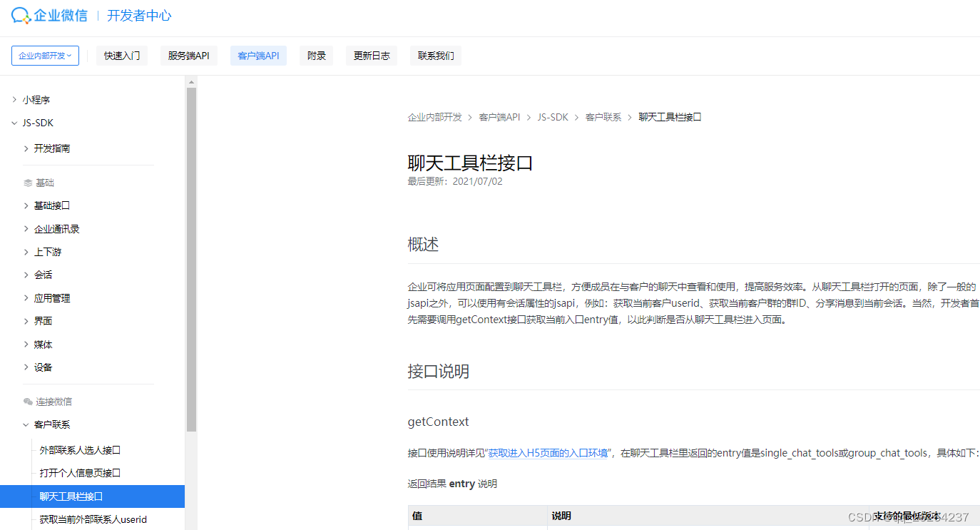980x530 pixels.
Task: Switch to the 快速入门 tab
Action: point(122,56)
